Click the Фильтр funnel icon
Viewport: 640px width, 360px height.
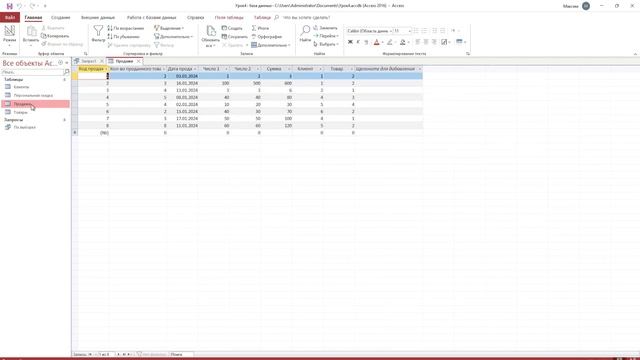pos(98,31)
